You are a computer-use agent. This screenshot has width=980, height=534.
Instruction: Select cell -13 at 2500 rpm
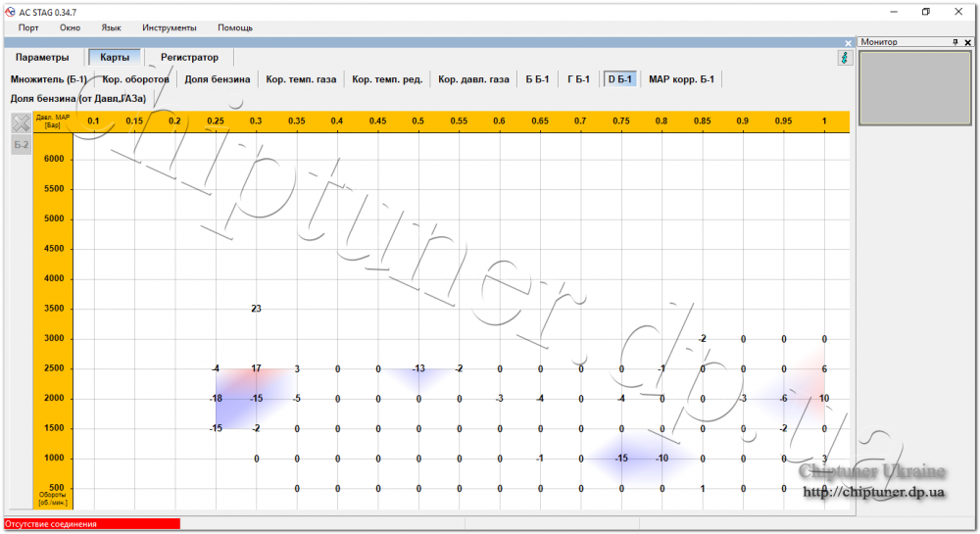[x=418, y=368]
